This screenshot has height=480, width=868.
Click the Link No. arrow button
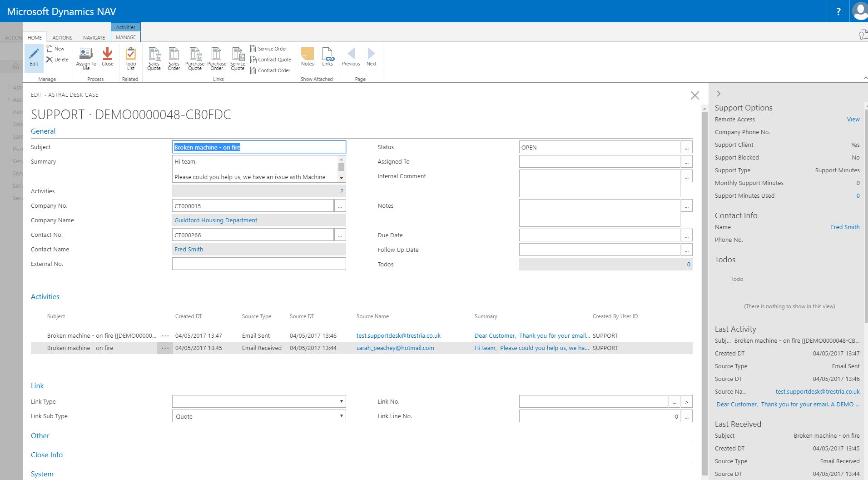[687, 402]
